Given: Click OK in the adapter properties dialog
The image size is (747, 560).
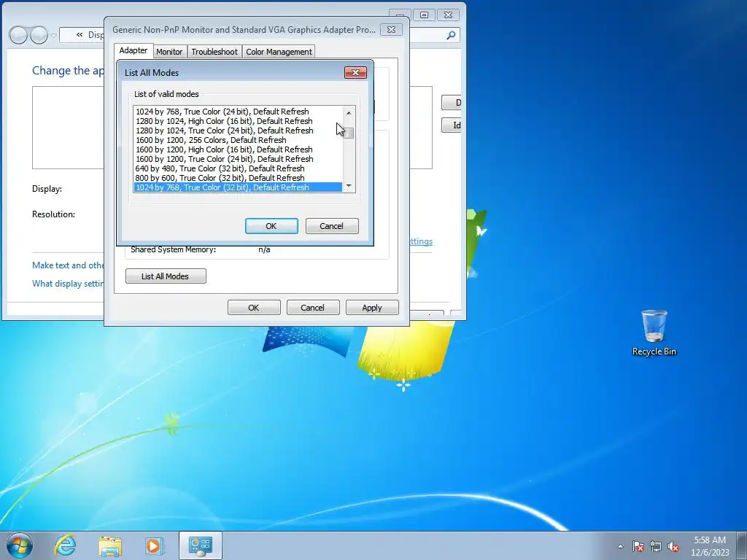Looking at the screenshot, I should tap(253, 308).
